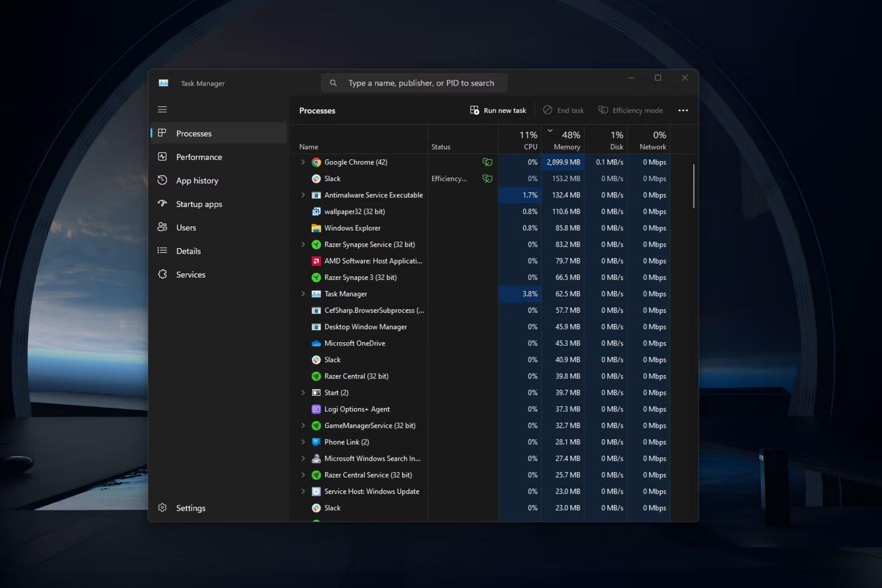Viewport: 882px width, 588px height.
Task: Open App history from the sidebar
Action: [x=197, y=181]
